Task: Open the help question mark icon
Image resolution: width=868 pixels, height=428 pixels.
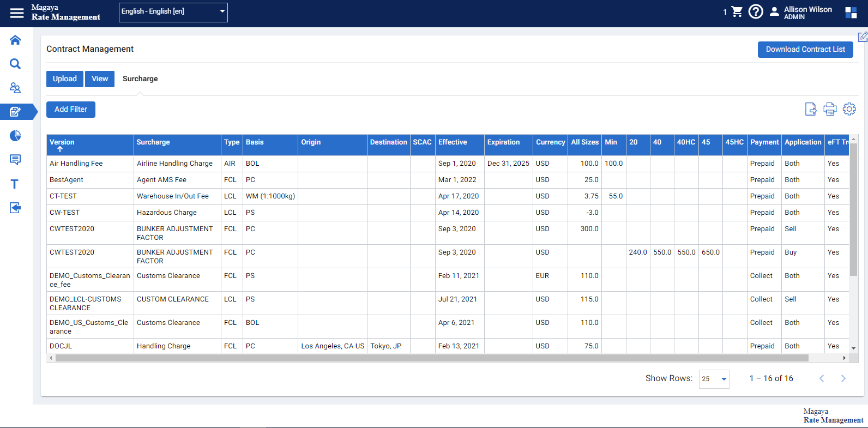Action: pyautogui.click(x=756, y=11)
